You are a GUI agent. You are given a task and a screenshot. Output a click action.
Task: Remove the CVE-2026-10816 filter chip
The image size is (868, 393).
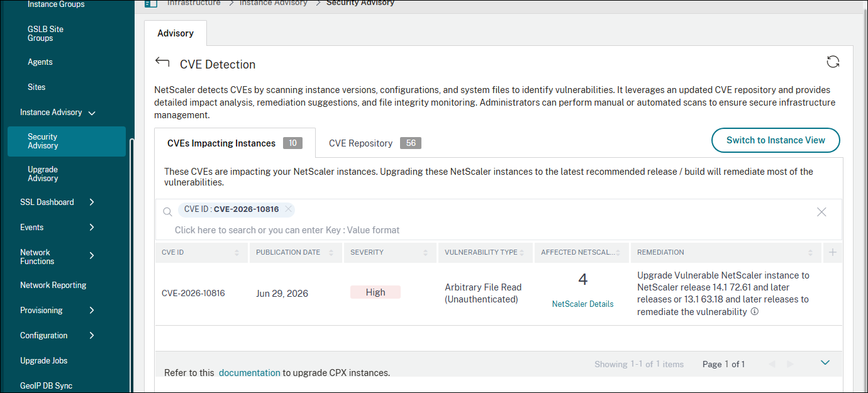[288, 209]
